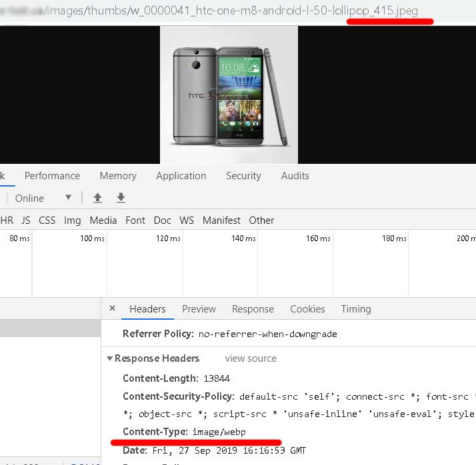The width and height of the screenshot is (476, 465).
Task: Open the Application tab
Action: (x=181, y=176)
